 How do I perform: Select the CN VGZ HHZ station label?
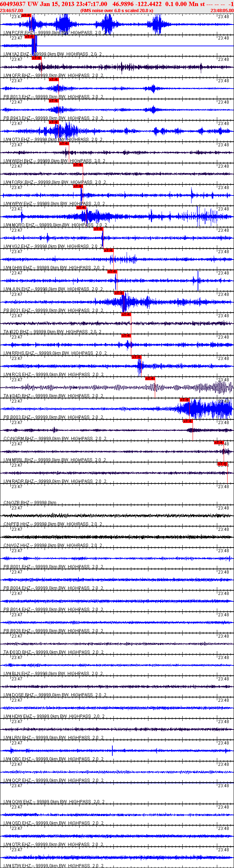[17, 545]
